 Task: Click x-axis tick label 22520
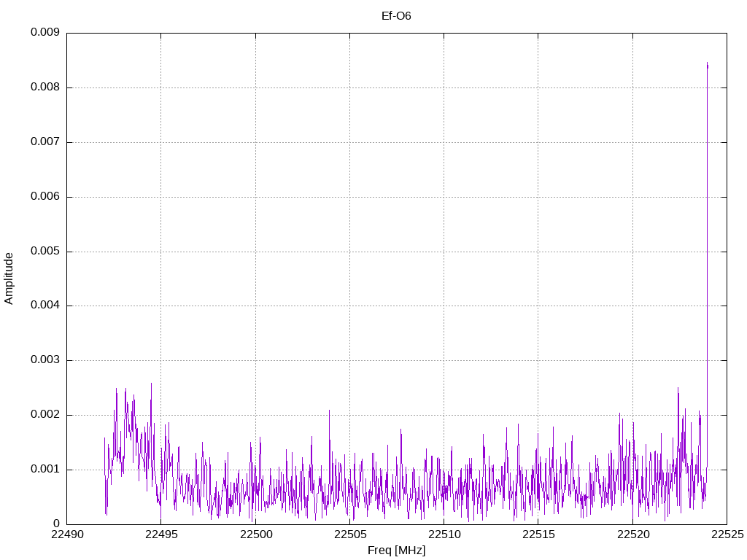pos(632,534)
